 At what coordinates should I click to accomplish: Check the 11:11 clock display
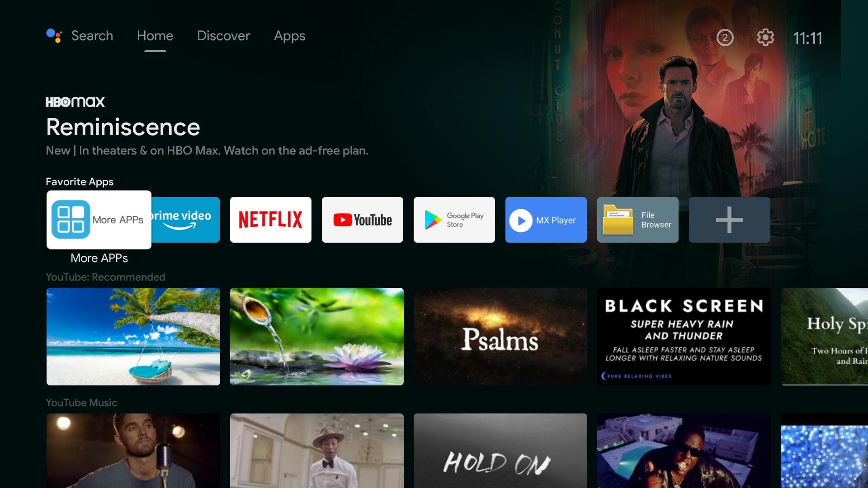click(807, 38)
